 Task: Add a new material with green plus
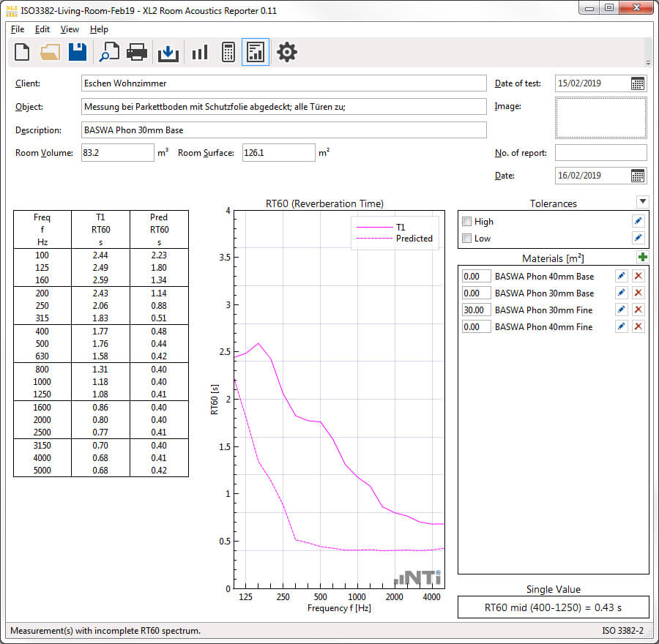tap(642, 258)
